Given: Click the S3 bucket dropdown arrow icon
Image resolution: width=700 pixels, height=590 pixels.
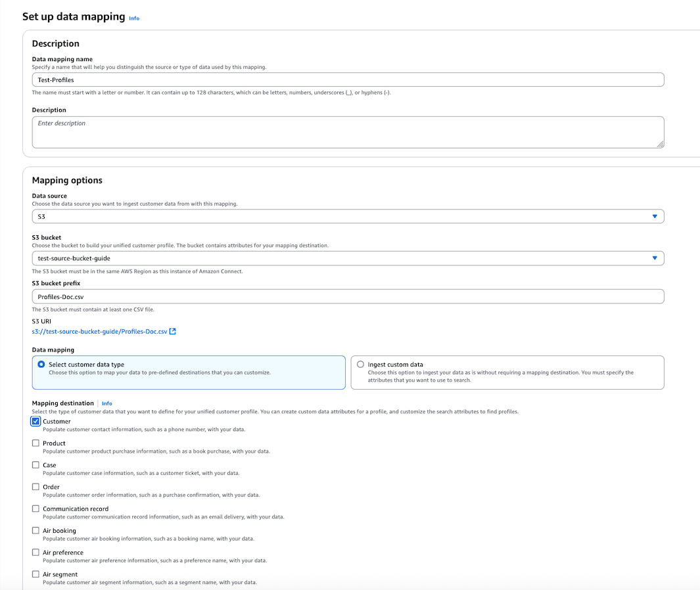Looking at the screenshot, I should (655, 258).
